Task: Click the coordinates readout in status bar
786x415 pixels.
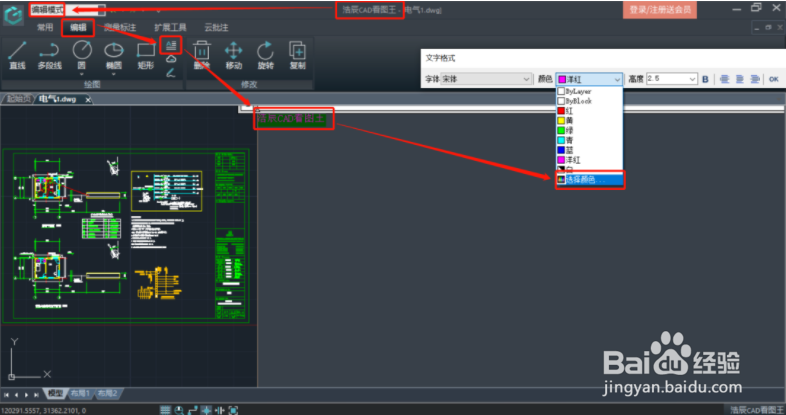Action: 44,410
